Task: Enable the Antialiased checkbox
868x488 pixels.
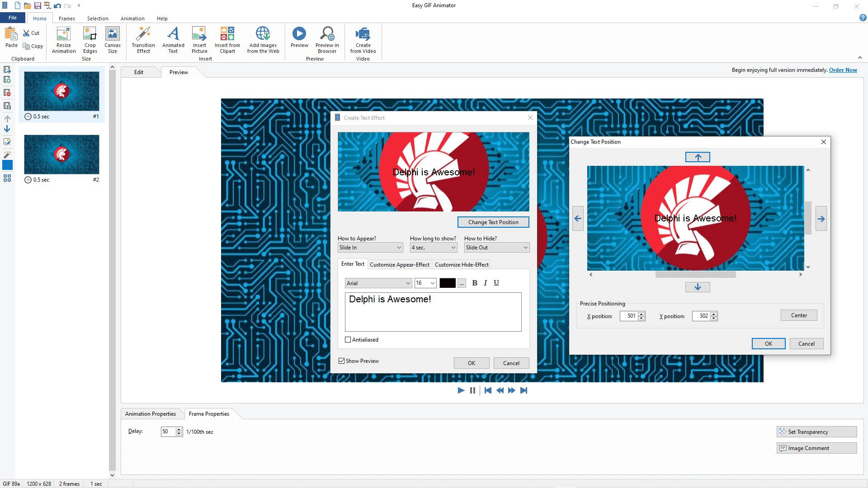Action: (x=348, y=340)
